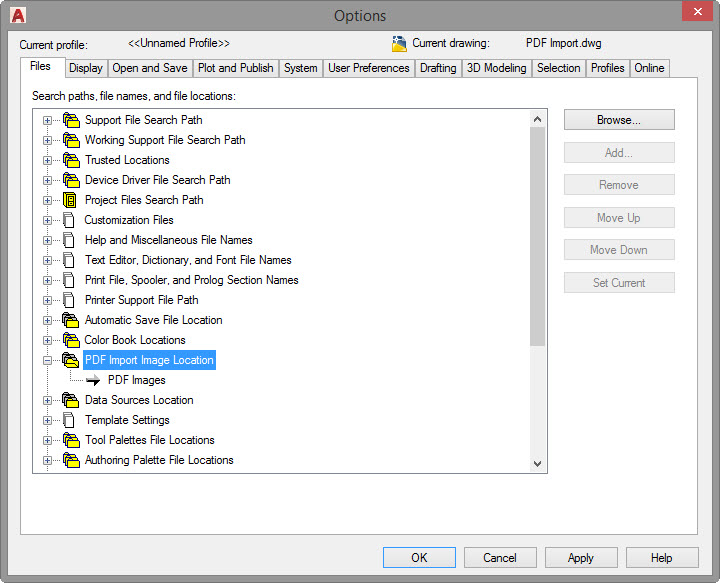This screenshot has height=583, width=720.
Task: Click the Customization Files document icon
Action: click(69, 220)
